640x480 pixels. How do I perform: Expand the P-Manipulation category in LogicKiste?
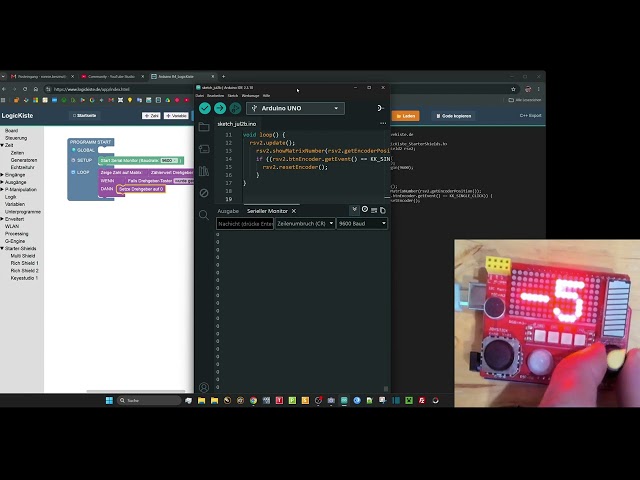click(2, 189)
